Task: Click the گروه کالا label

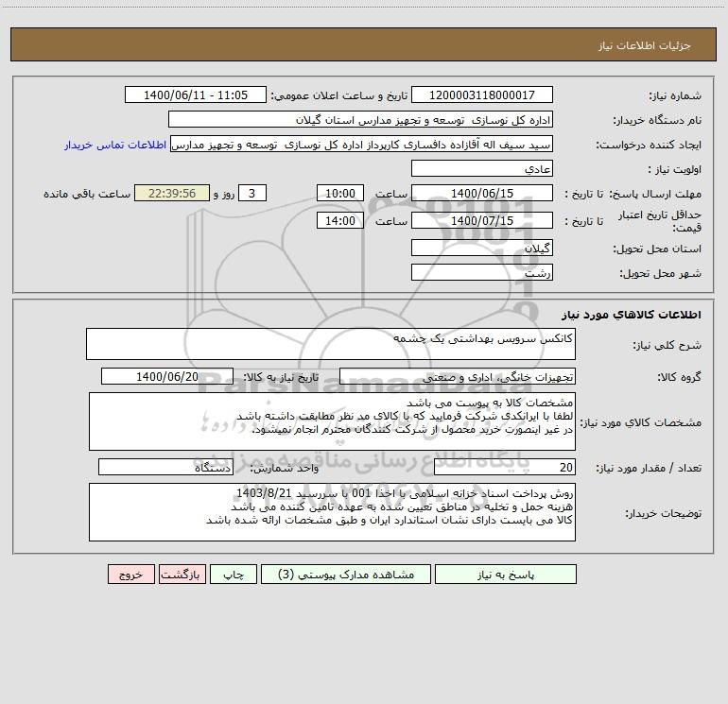Action: click(x=679, y=377)
